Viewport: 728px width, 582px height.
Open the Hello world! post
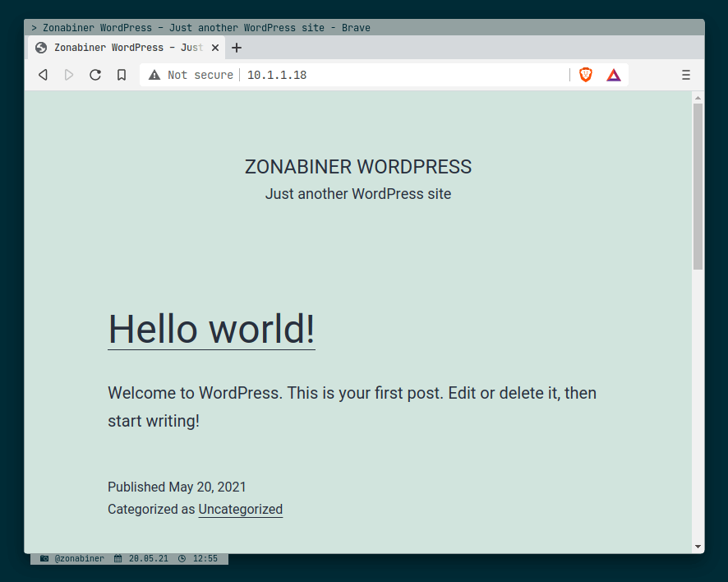[210, 329]
